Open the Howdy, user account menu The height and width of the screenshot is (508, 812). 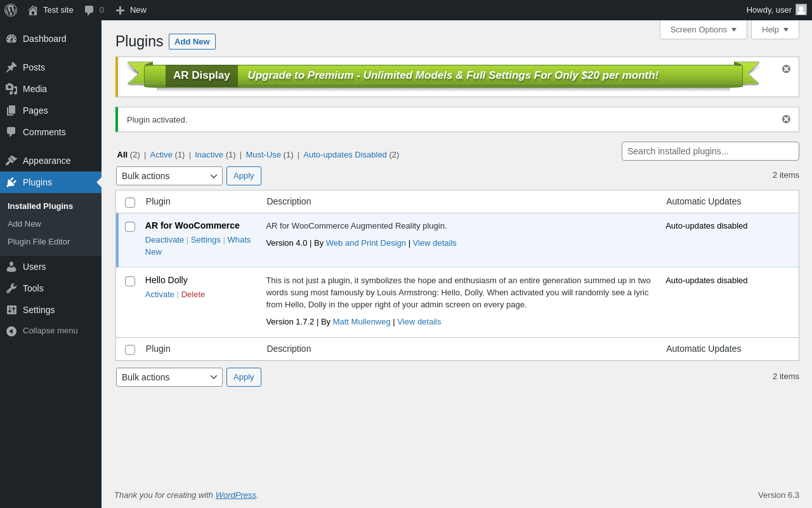coord(776,10)
